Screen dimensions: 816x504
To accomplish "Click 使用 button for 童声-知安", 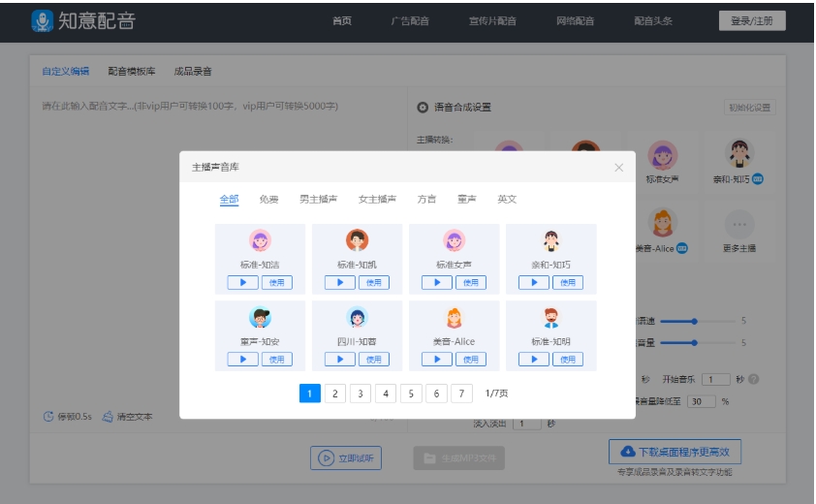I will (x=277, y=360).
